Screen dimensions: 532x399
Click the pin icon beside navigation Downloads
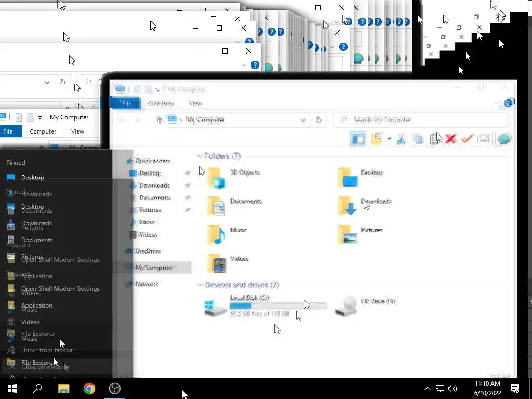click(188, 185)
